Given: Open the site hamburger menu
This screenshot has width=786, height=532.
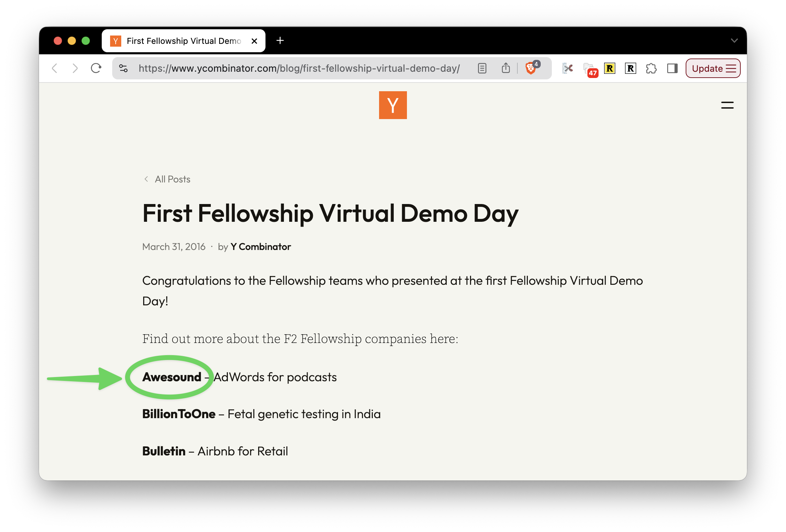Looking at the screenshot, I should click(727, 105).
